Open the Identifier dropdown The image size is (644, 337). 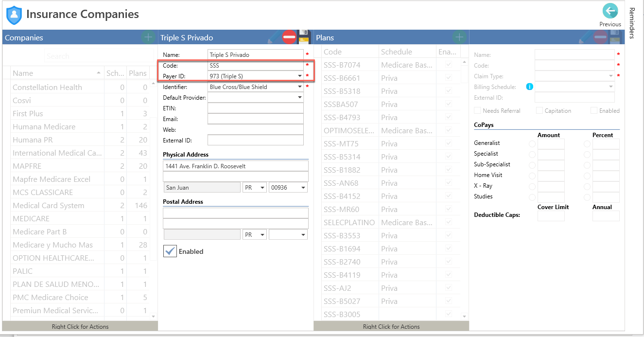point(299,87)
